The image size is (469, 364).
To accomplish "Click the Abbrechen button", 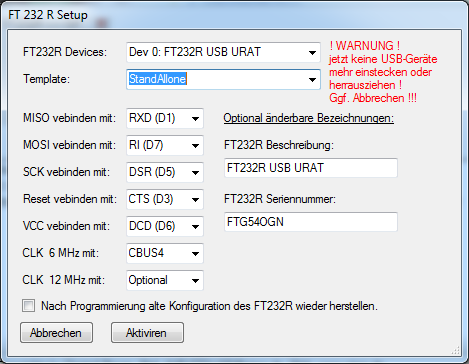I will point(56,333).
